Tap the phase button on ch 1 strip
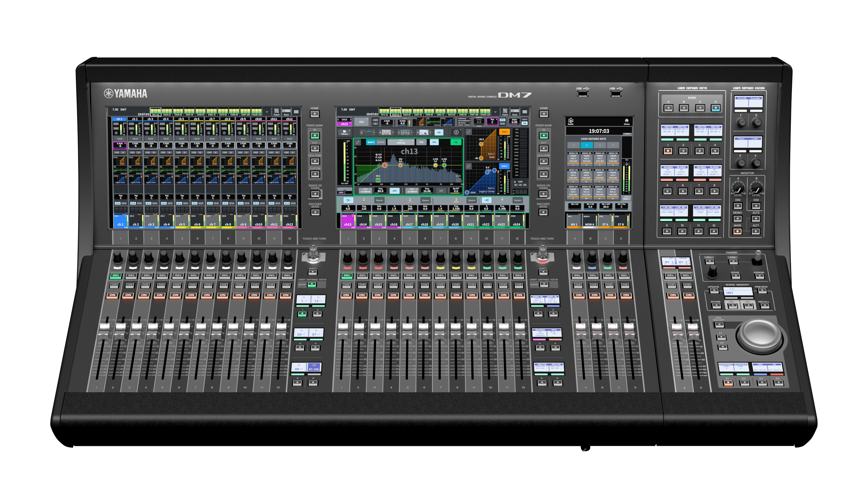The width and height of the screenshot is (868, 494). [x=123, y=153]
